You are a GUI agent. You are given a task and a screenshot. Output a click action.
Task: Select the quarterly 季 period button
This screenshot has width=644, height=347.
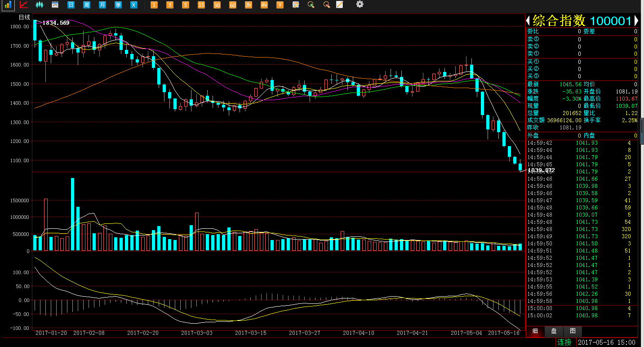click(x=118, y=5)
